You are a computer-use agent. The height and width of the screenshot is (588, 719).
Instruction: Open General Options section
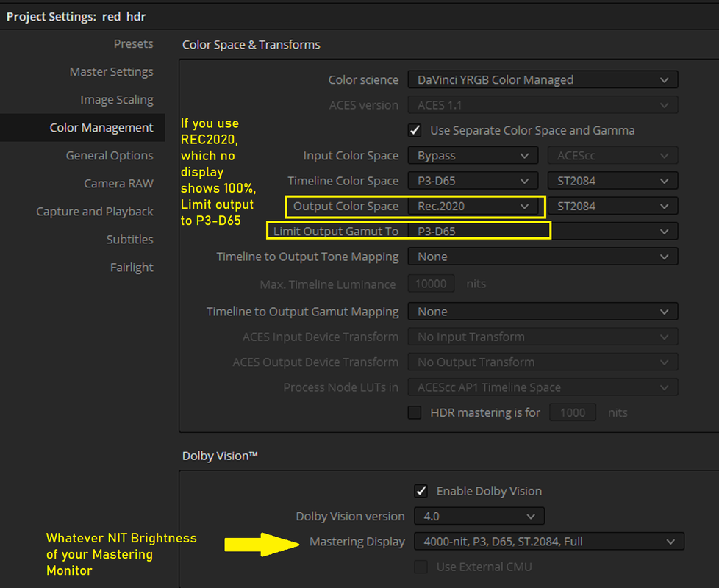click(110, 156)
